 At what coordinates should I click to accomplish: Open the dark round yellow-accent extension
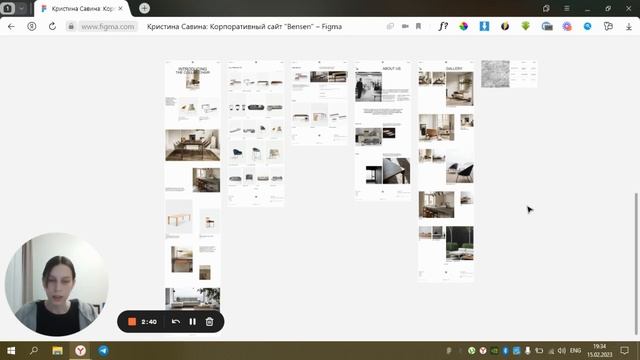tap(505, 27)
